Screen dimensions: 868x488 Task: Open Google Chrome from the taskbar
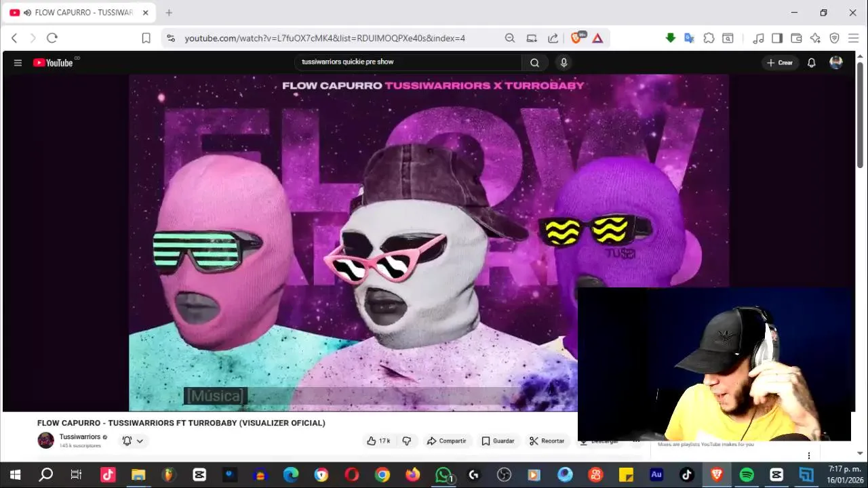coord(382,474)
